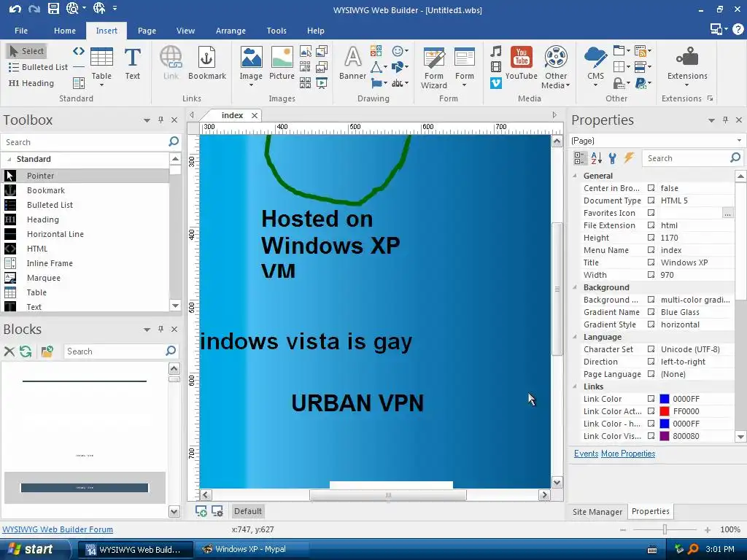Toggle the Page Language property marker
747x560 pixels.
coord(651,374)
